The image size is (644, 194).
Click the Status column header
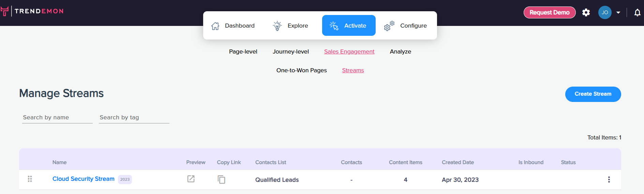[x=568, y=162]
